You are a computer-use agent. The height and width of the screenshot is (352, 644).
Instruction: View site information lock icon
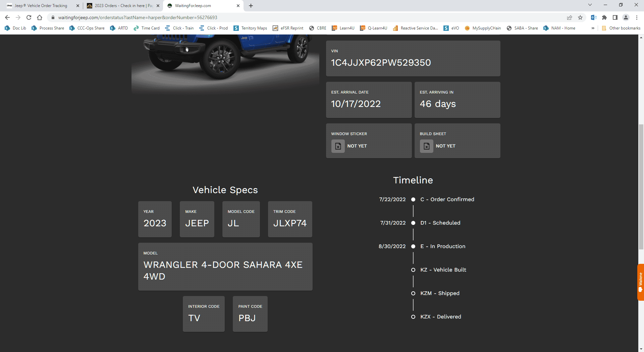coord(53,17)
